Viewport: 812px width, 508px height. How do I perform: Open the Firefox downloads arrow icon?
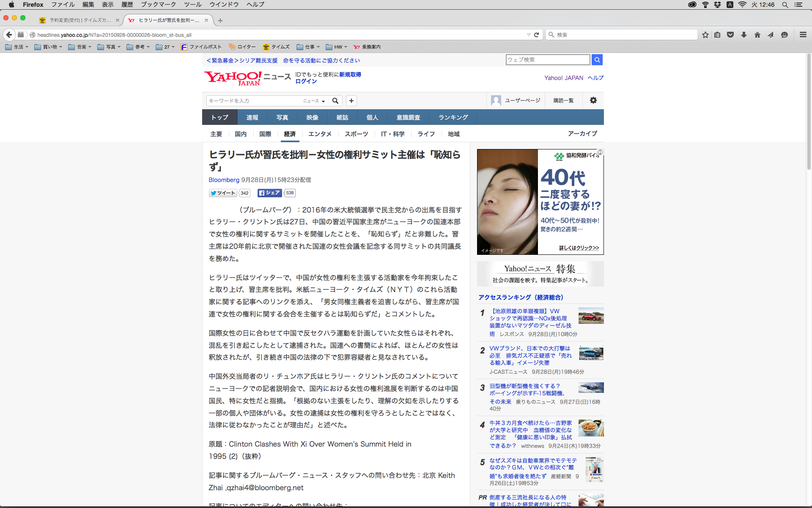[743, 35]
